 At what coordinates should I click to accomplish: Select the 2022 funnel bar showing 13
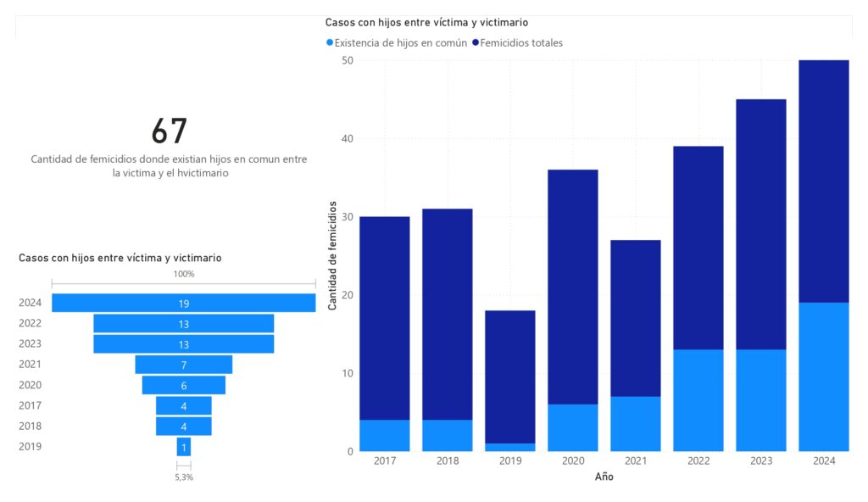pyautogui.click(x=183, y=323)
